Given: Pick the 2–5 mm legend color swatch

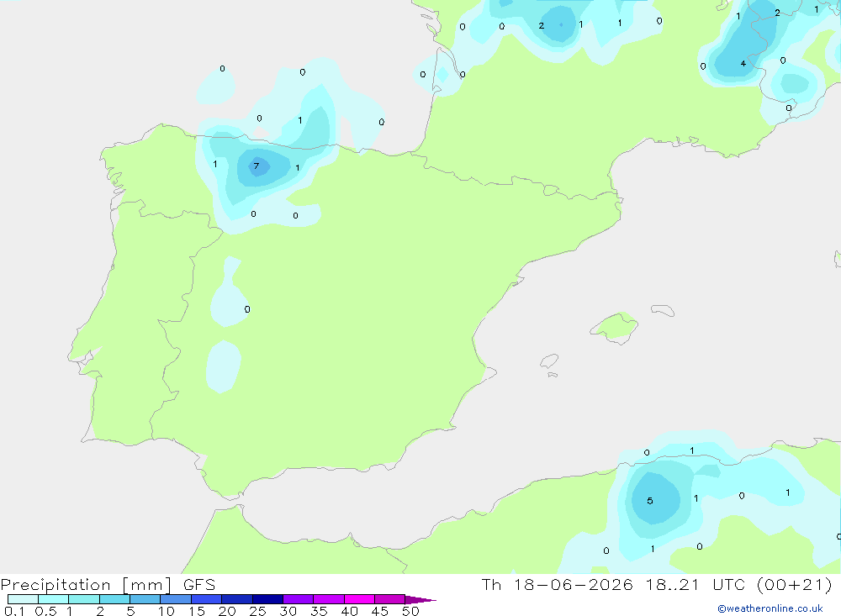Looking at the screenshot, I should pos(114,599).
